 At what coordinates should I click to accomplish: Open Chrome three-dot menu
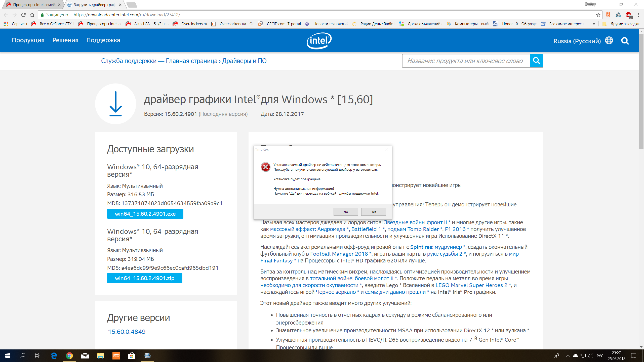coord(638,15)
